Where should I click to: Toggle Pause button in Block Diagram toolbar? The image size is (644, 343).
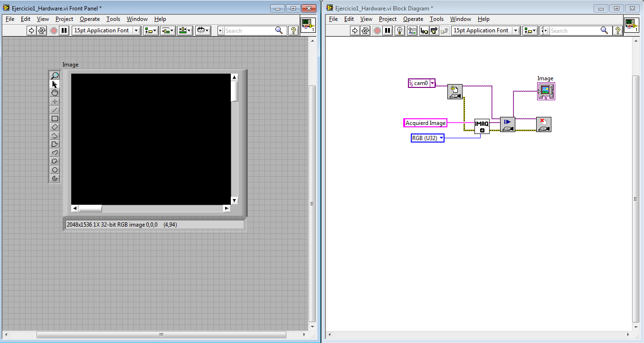point(388,30)
